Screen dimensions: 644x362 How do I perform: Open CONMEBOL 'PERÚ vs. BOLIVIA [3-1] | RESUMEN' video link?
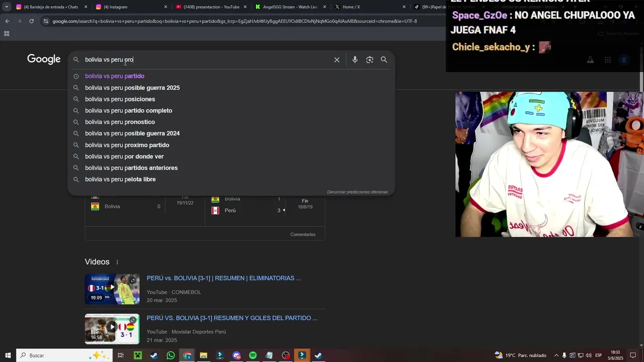pos(224,278)
